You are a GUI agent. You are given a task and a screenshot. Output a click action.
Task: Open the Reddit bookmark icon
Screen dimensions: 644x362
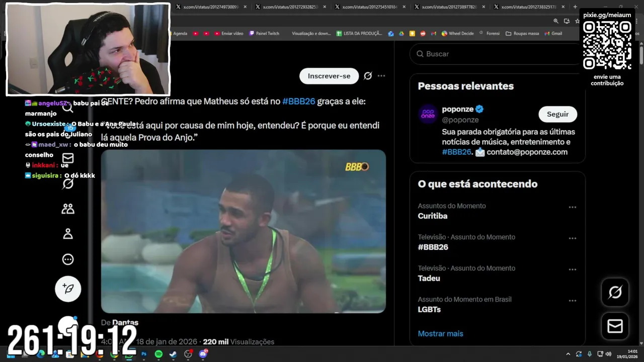point(423,33)
